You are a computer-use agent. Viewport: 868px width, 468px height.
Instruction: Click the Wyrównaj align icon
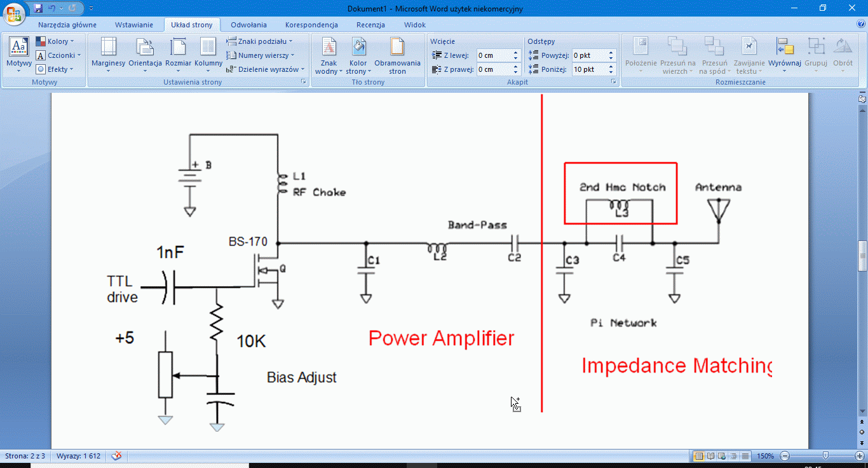pos(784,48)
